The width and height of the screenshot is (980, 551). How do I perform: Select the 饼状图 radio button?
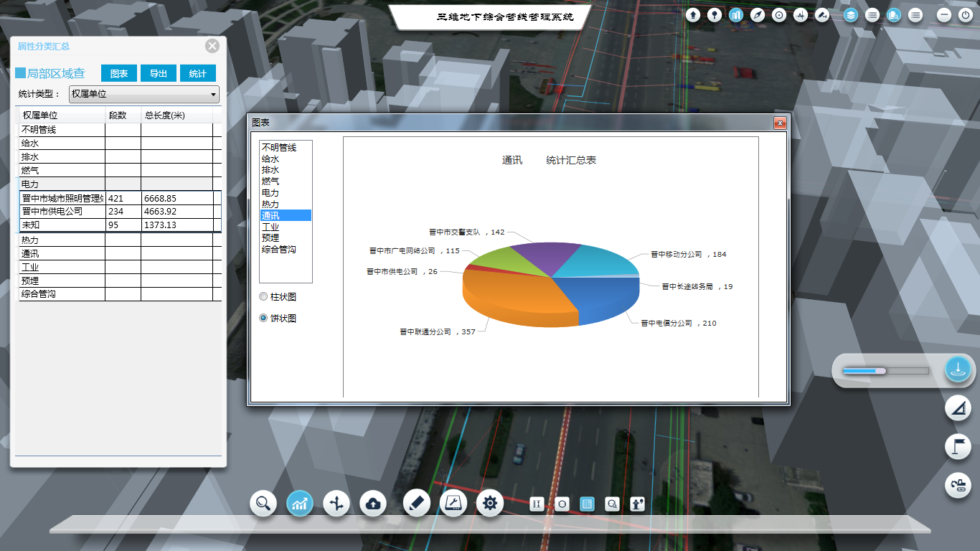point(263,319)
